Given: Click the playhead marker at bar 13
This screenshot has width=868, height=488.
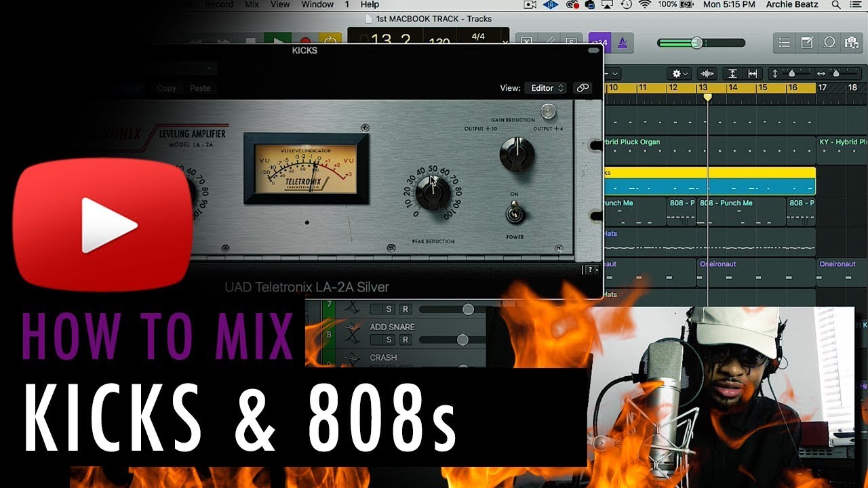Looking at the screenshot, I should click(707, 98).
